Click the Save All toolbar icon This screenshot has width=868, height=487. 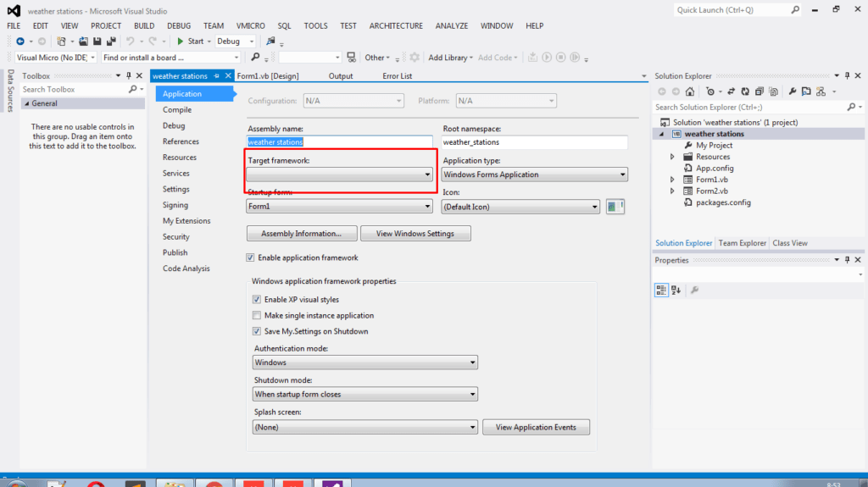click(x=111, y=42)
